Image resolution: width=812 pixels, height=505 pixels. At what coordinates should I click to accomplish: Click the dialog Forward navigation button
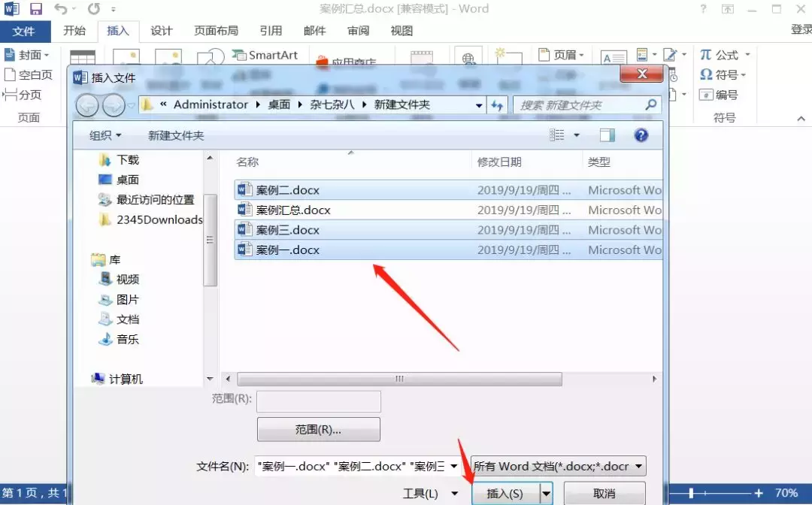[114, 105]
